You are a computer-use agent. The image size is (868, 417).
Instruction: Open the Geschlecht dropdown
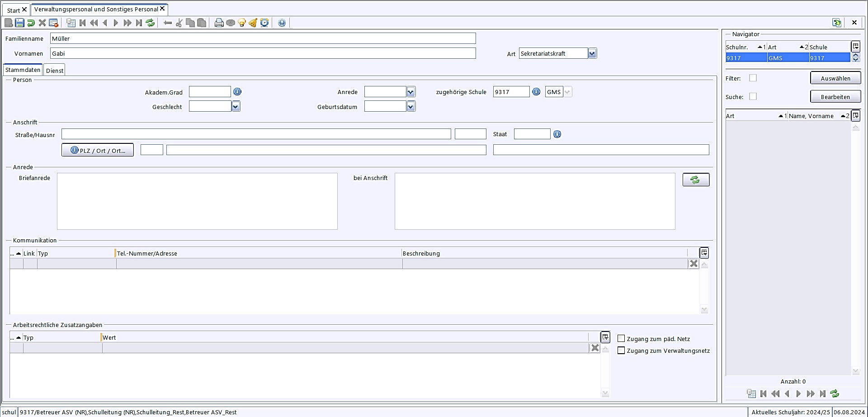pyautogui.click(x=236, y=106)
